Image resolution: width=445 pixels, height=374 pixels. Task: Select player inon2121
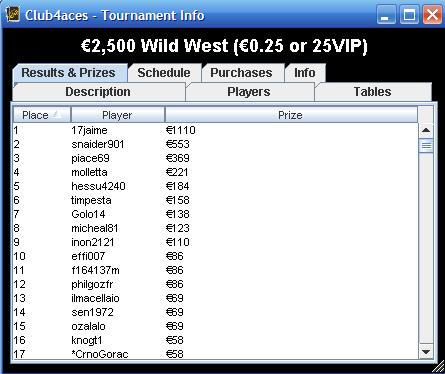(x=93, y=242)
